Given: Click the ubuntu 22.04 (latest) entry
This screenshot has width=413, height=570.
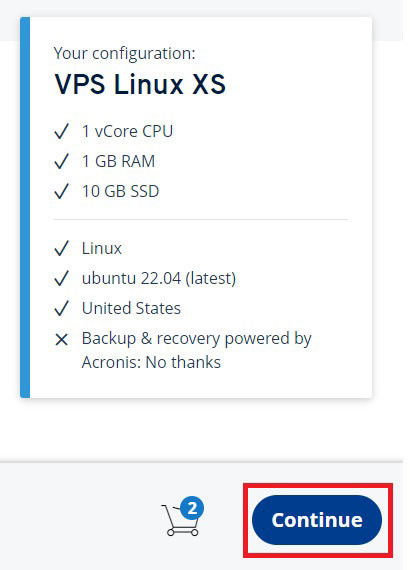Looking at the screenshot, I should [x=159, y=278].
